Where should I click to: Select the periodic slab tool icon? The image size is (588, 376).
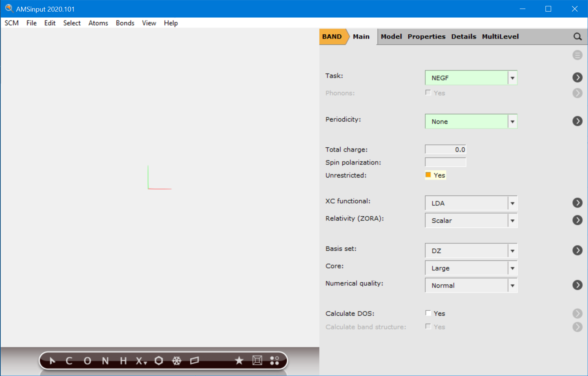[x=195, y=361]
